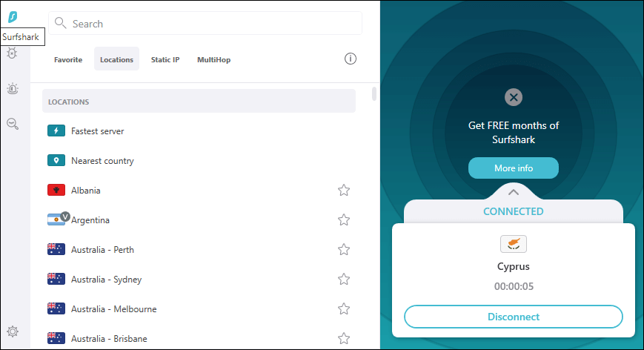644x350 pixels.
Task: Click the Get FREE months of Surfshark text
Action: pyautogui.click(x=514, y=132)
